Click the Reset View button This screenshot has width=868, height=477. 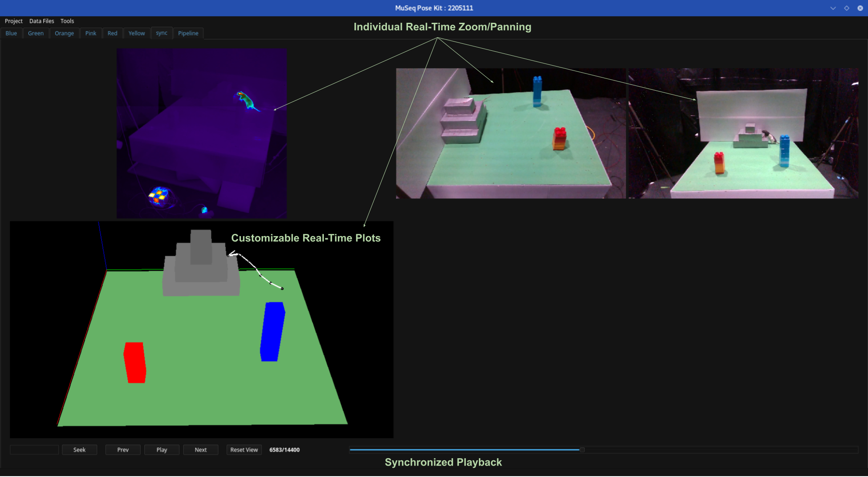(x=244, y=450)
